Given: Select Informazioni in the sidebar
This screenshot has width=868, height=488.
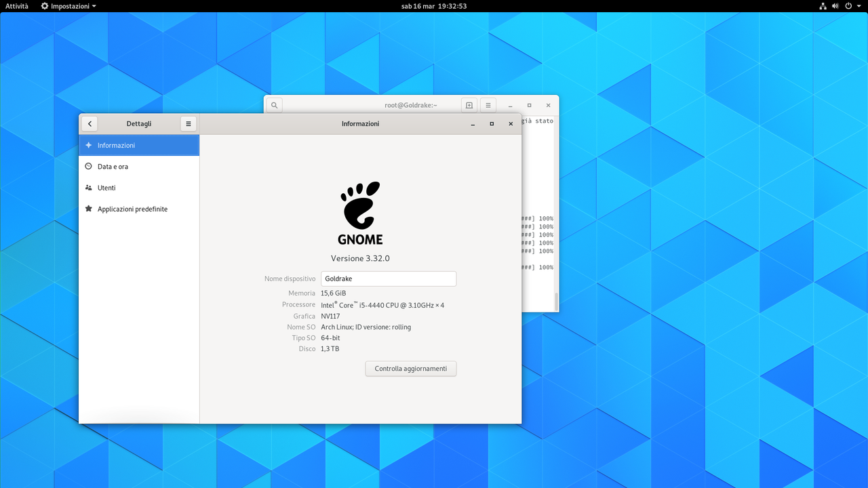Looking at the screenshot, I should point(139,145).
